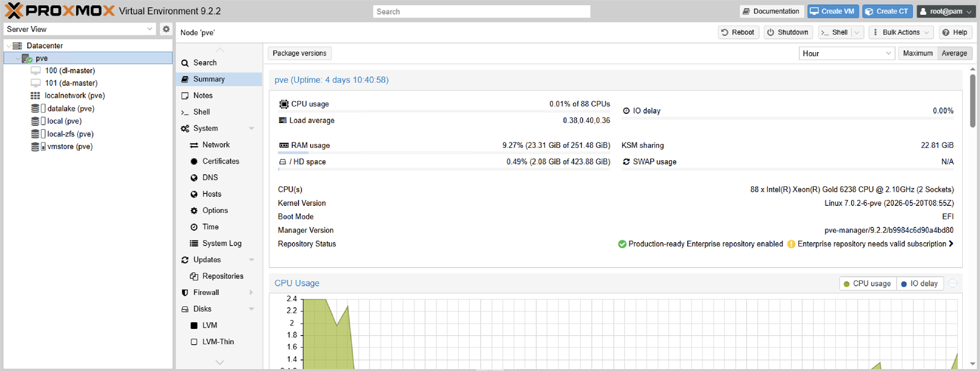The width and height of the screenshot is (980, 371).
Task: Click the Create VM button
Action: (x=832, y=11)
